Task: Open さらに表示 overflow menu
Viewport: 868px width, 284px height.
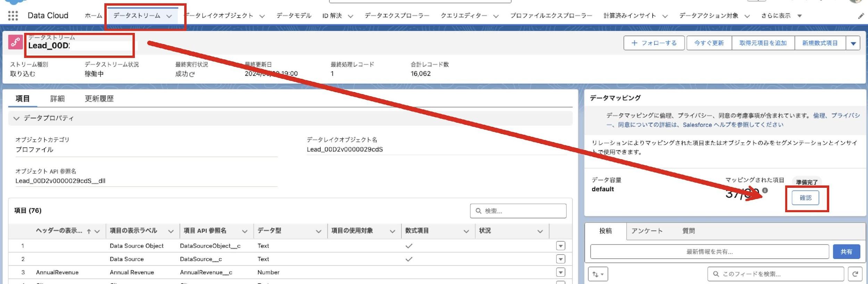Action: tap(781, 16)
